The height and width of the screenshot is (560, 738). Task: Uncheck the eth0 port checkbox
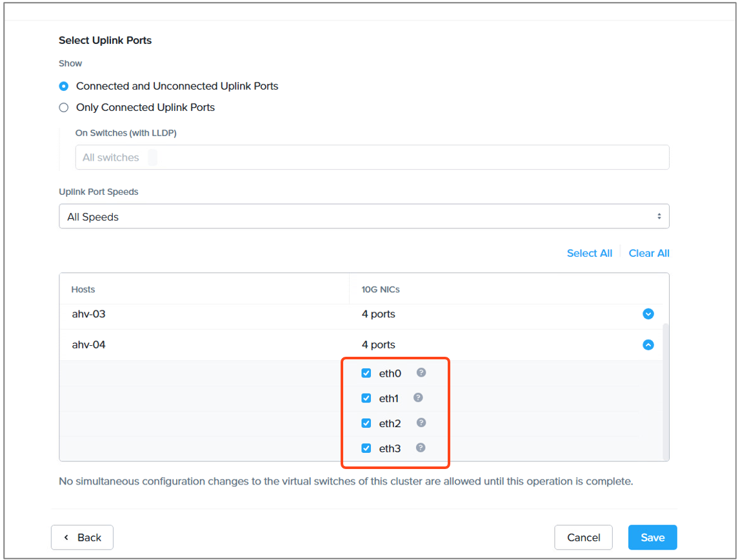[x=366, y=373]
